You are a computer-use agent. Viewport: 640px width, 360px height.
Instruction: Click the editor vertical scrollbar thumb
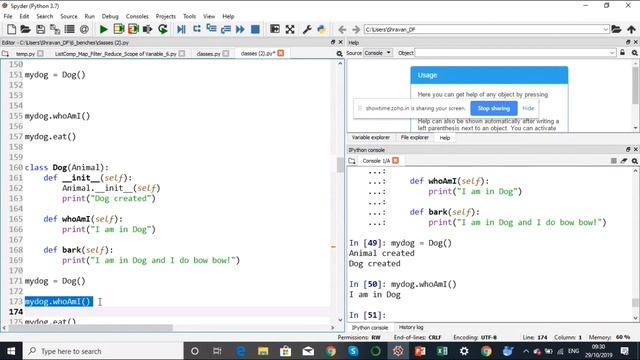[340, 164]
